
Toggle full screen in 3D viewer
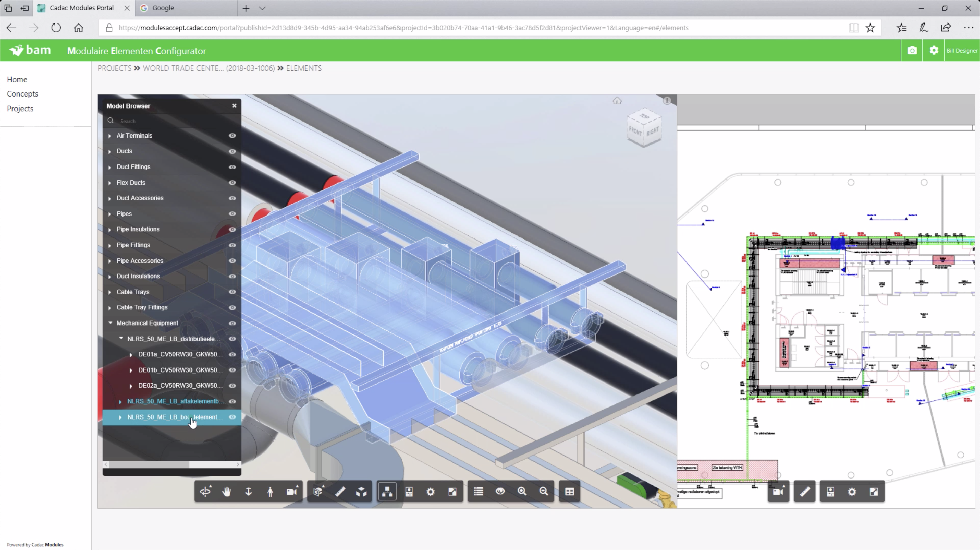(452, 491)
